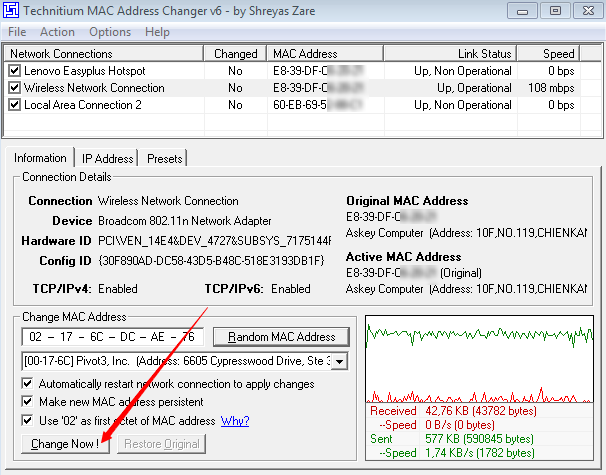Select Local Area Connection 2 row name
The height and width of the screenshot is (475, 606).
(x=83, y=105)
